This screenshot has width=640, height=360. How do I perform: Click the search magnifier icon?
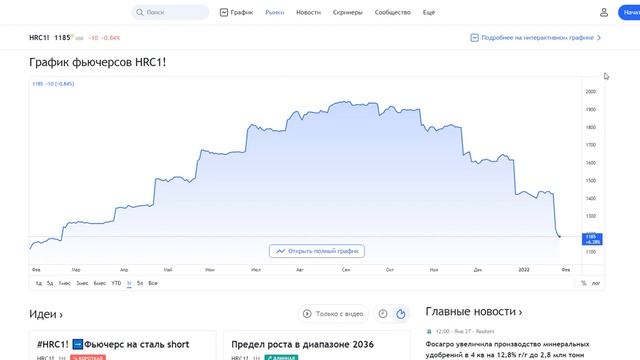pos(140,12)
